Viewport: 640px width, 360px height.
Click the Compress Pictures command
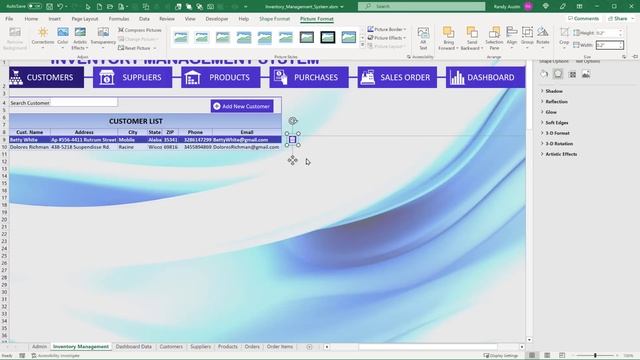[140, 30]
